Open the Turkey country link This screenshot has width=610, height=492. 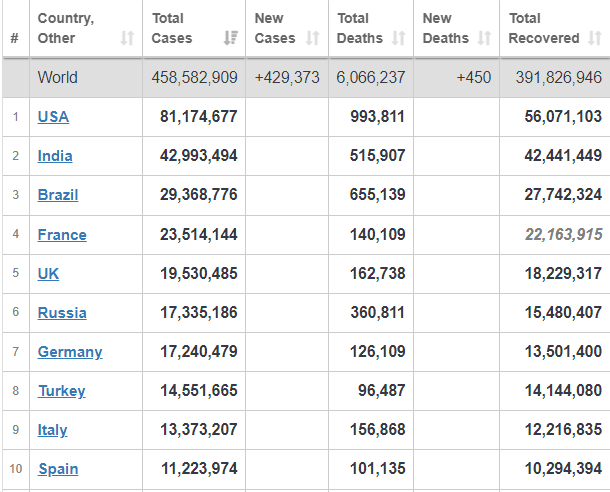62,391
